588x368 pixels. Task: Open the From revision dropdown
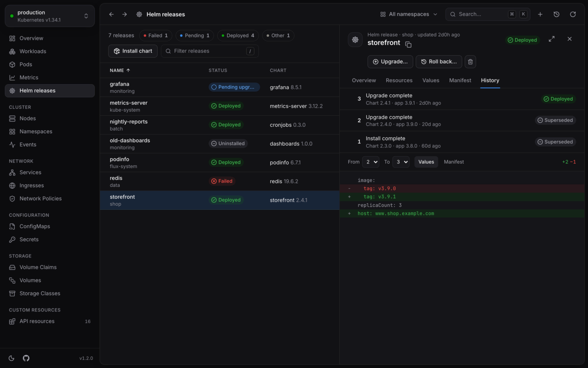(x=371, y=162)
